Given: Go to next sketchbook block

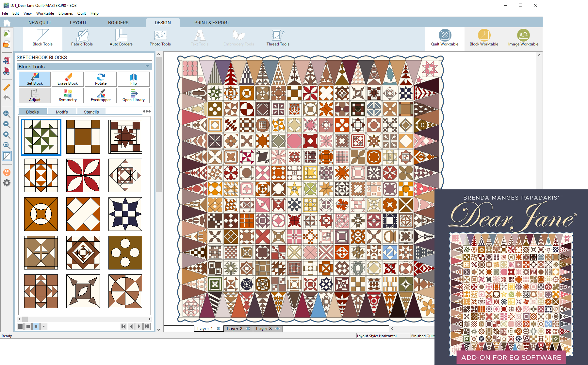Looking at the screenshot, I should 139,326.
